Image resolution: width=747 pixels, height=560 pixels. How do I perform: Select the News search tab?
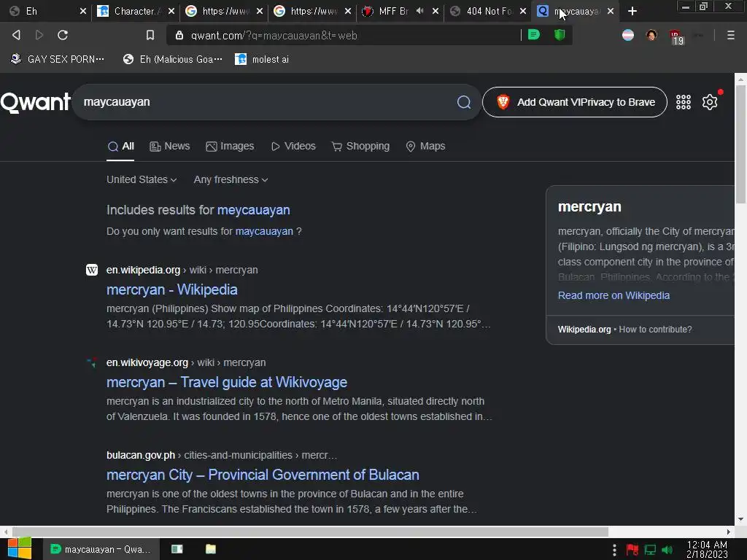click(x=169, y=146)
